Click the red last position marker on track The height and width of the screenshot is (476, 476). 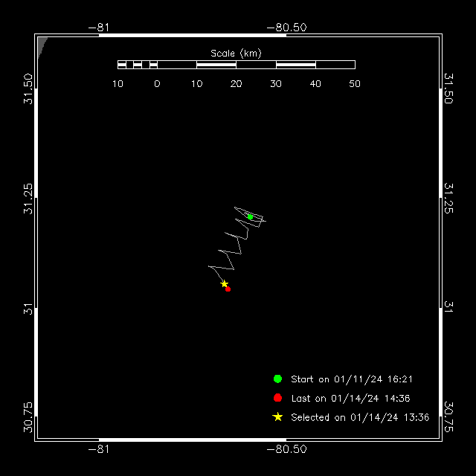(x=228, y=289)
